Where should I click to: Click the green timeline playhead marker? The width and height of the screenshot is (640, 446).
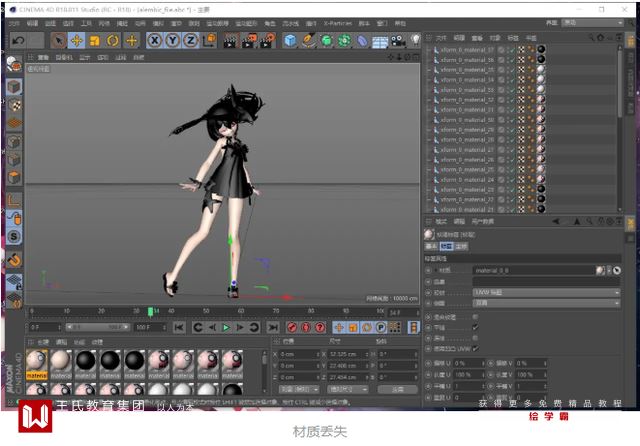tap(150, 312)
